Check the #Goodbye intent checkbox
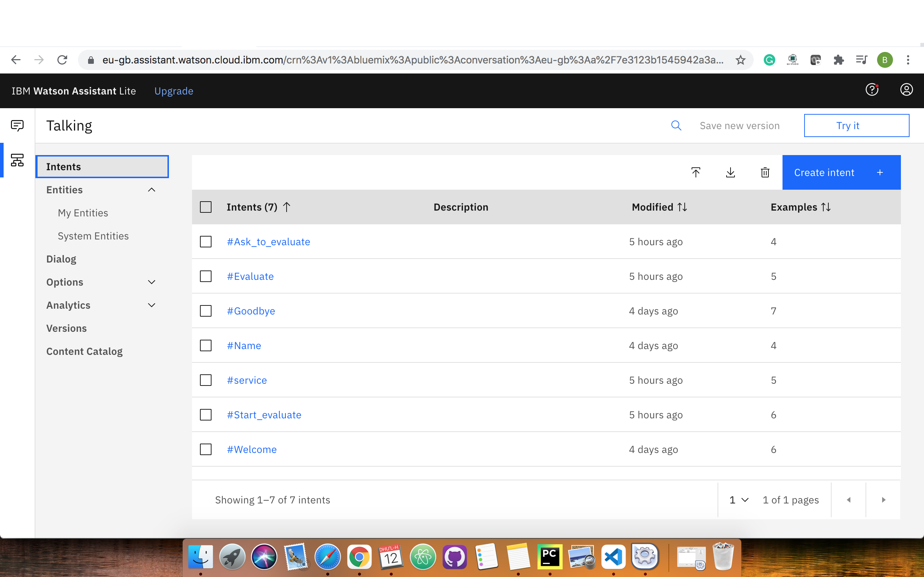Viewport: 924px width, 577px height. click(x=206, y=310)
